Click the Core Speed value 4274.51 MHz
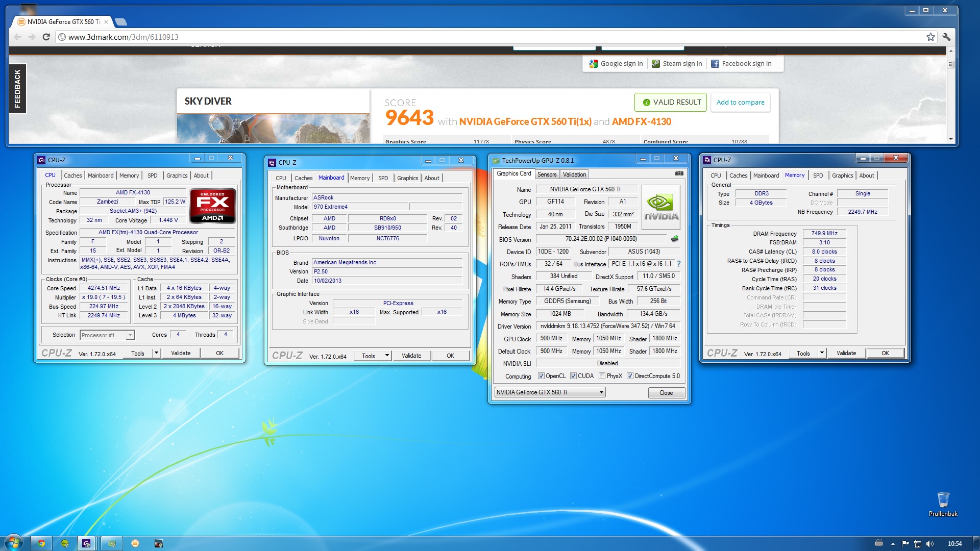 click(104, 288)
